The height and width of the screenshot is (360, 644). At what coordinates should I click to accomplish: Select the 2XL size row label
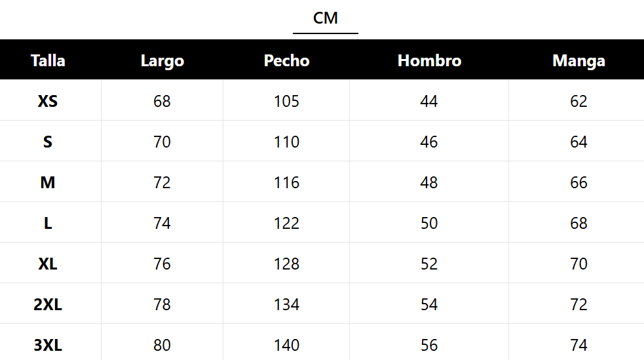click(48, 305)
